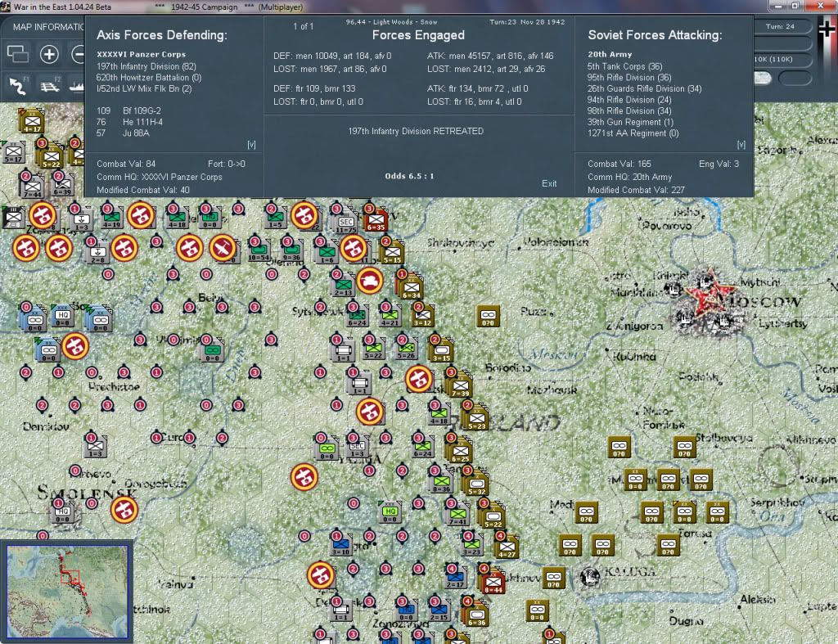Click the Turn: 24 indicator
The width and height of the screenshot is (838, 644).
tap(780, 26)
